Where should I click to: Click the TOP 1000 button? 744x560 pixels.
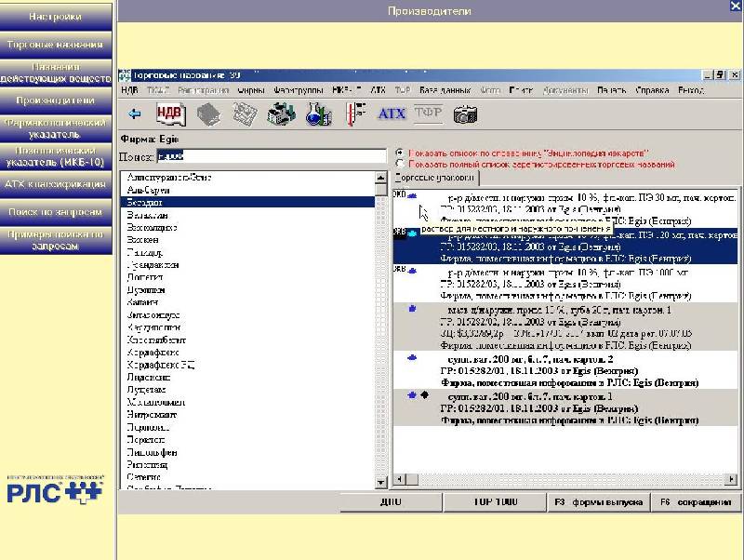pyautogui.click(x=495, y=502)
